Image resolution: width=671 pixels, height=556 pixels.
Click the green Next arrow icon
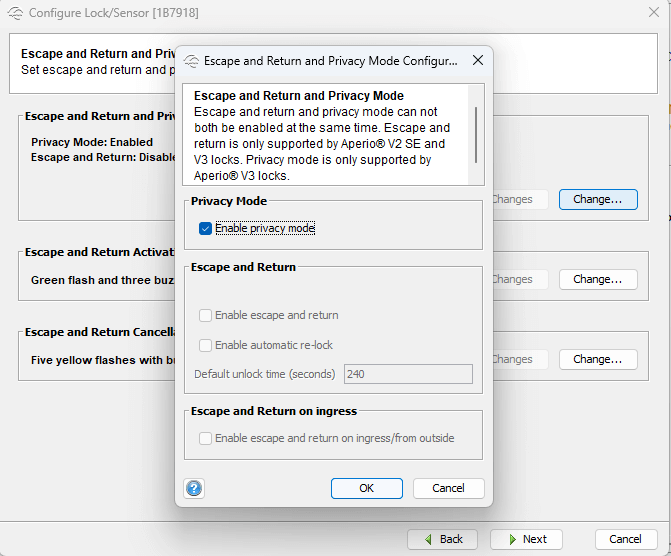pyautogui.click(x=509, y=539)
